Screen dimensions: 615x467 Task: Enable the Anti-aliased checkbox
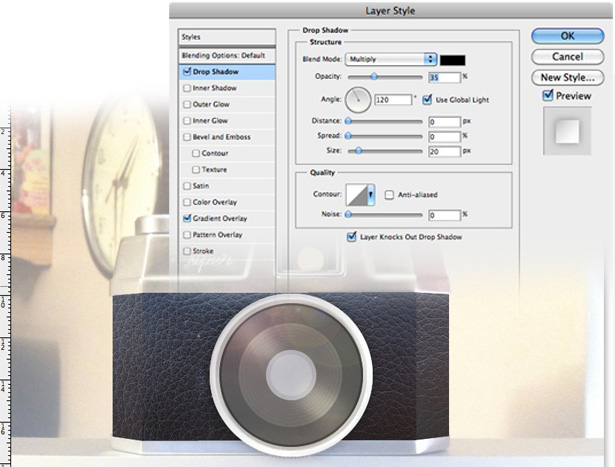(x=389, y=195)
